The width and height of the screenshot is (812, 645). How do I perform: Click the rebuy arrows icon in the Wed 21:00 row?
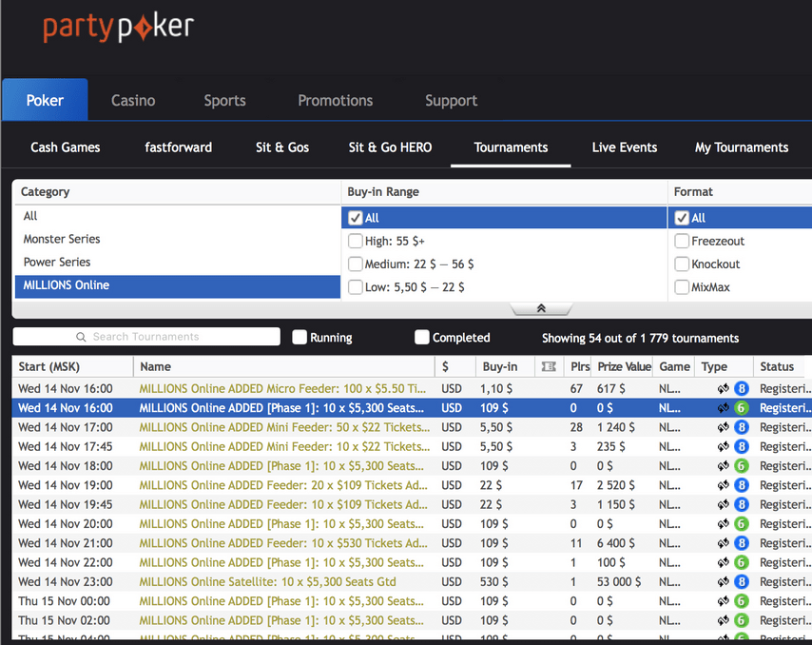pyautogui.click(x=723, y=543)
